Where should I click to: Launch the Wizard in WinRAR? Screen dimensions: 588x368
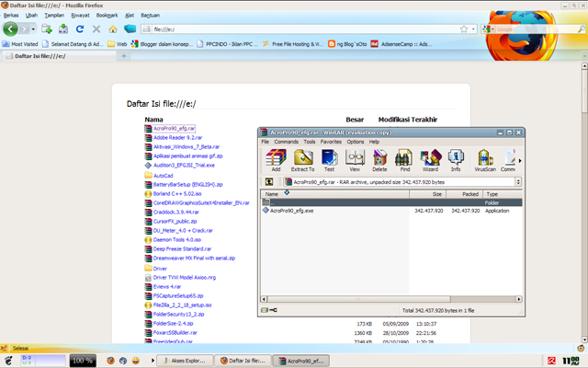(430, 160)
